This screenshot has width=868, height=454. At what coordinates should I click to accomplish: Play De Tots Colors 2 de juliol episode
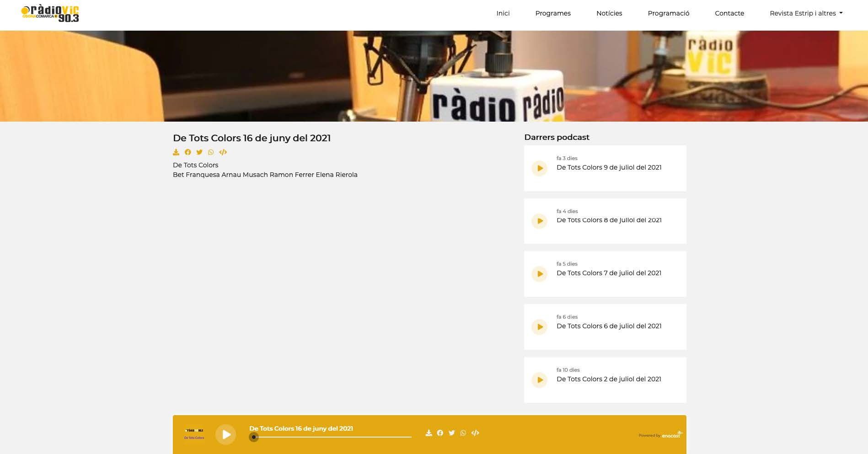tap(540, 380)
